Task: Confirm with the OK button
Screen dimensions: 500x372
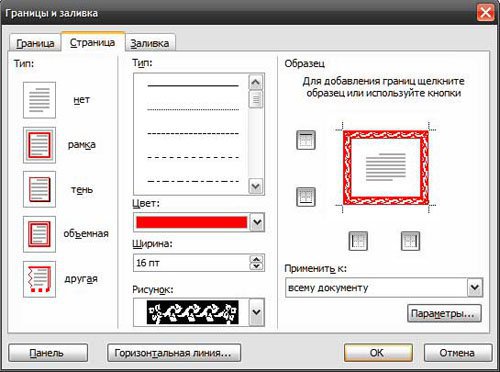Action: 378,353
